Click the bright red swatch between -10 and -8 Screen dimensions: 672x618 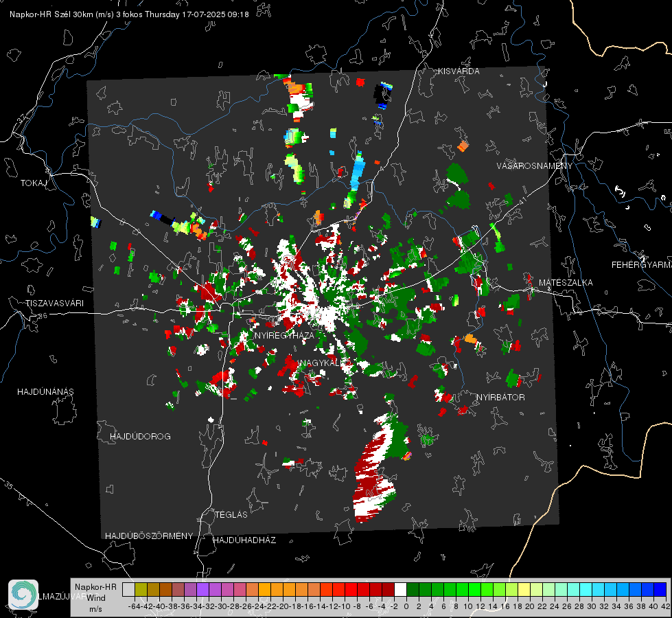351,589
